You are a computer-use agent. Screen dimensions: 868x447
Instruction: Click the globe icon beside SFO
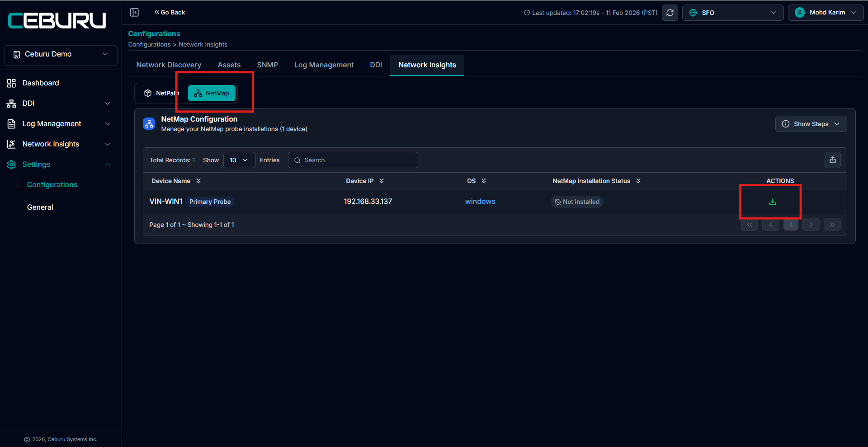[x=693, y=13]
